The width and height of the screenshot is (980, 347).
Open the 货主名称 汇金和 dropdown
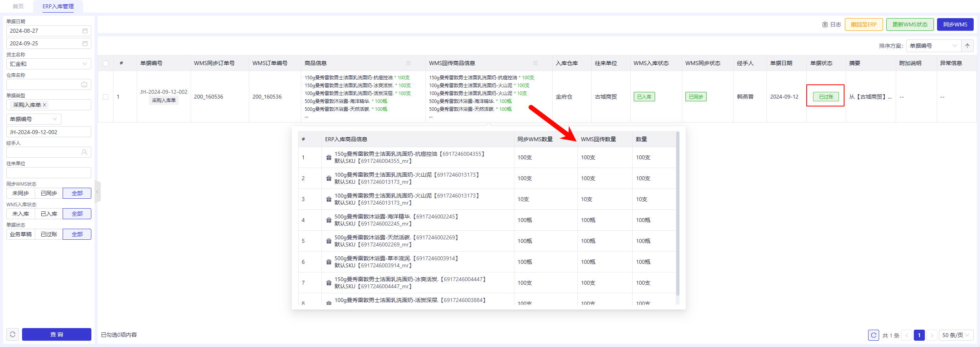pyautogui.click(x=49, y=64)
